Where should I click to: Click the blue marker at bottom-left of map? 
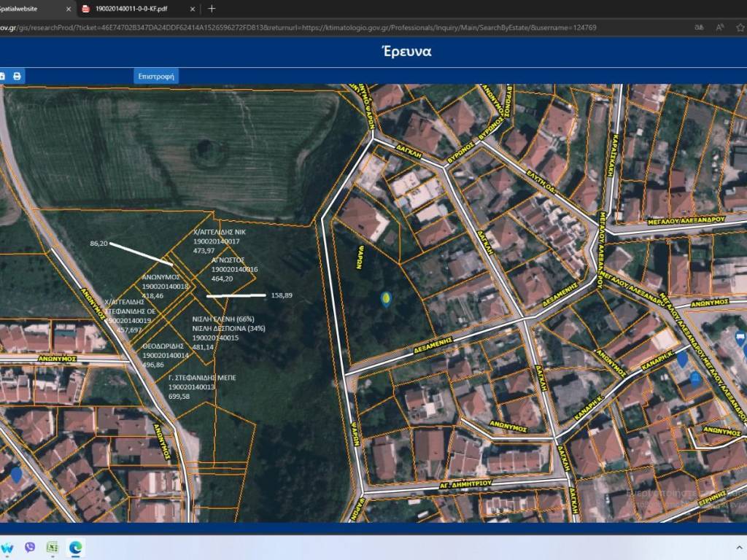tap(16, 475)
